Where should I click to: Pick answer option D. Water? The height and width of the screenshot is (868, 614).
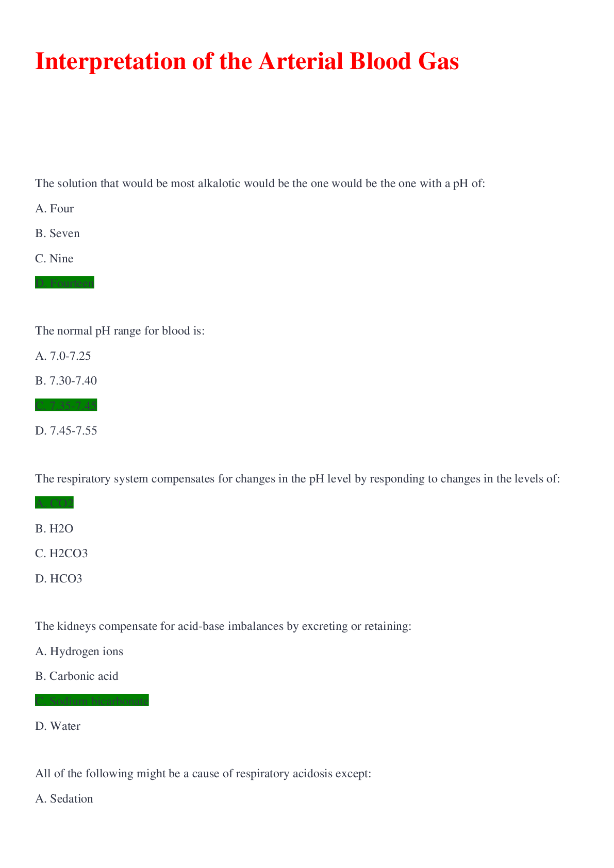point(58,726)
